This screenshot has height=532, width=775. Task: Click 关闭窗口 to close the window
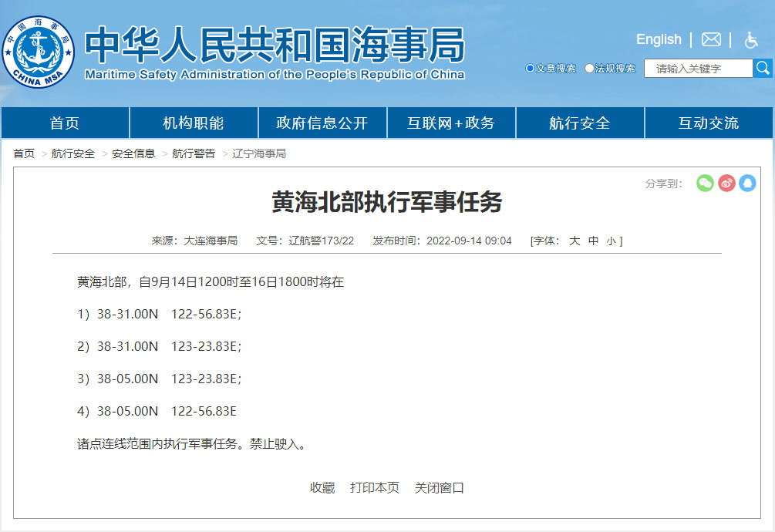439,487
